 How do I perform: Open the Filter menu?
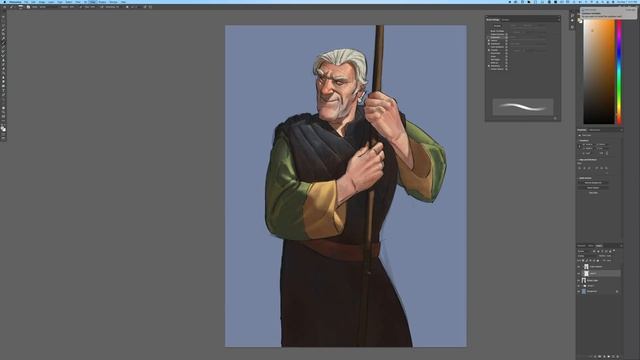point(78,2)
